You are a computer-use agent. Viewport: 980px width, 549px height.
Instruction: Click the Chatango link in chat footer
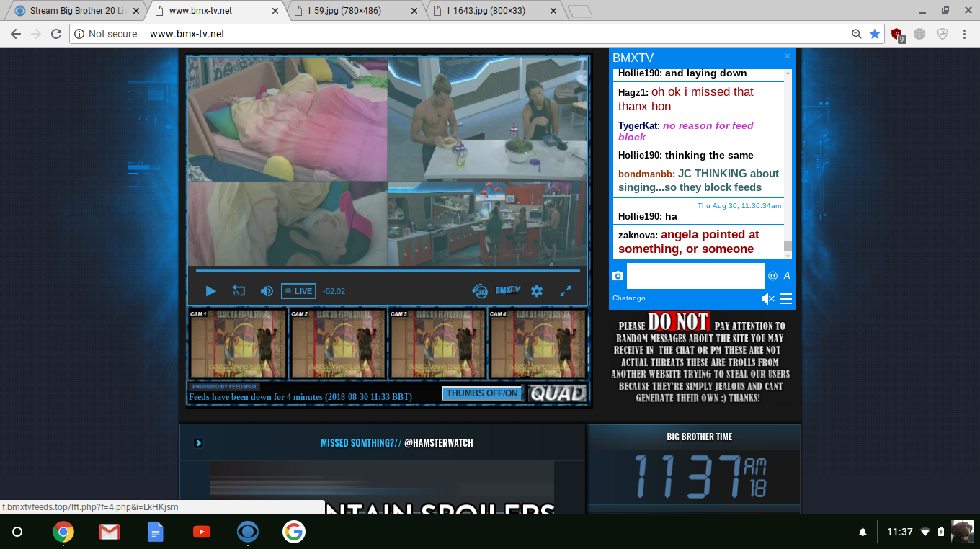(x=629, y=298)
